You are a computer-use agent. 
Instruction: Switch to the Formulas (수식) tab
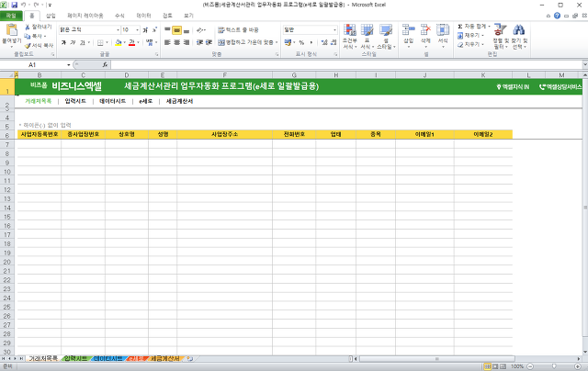point(119,16)
